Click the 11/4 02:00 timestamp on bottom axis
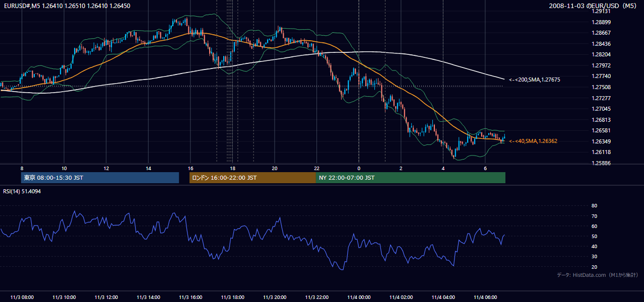The height and width of the screenshot is (302, 644). (x=401, y=297)
